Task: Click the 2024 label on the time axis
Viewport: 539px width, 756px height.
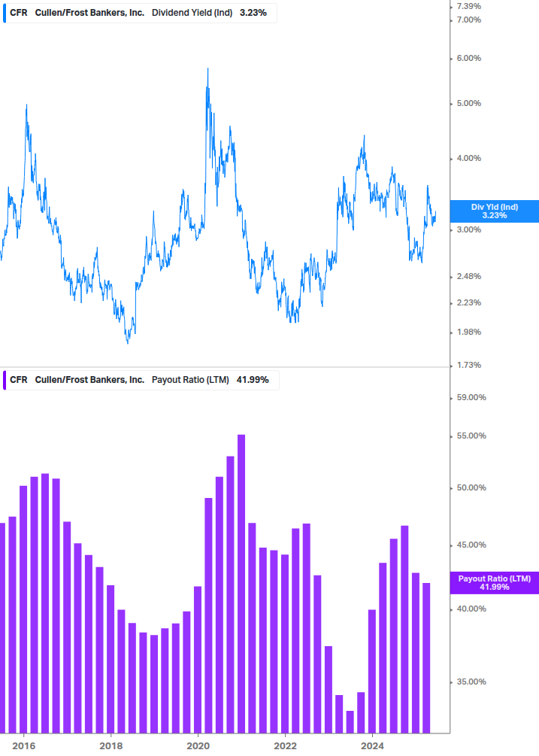Action: pos(372,746)
